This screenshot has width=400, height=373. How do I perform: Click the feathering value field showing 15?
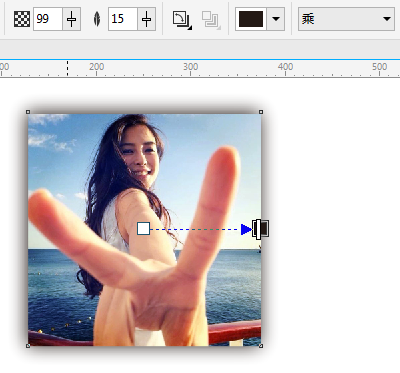(123, 19)
